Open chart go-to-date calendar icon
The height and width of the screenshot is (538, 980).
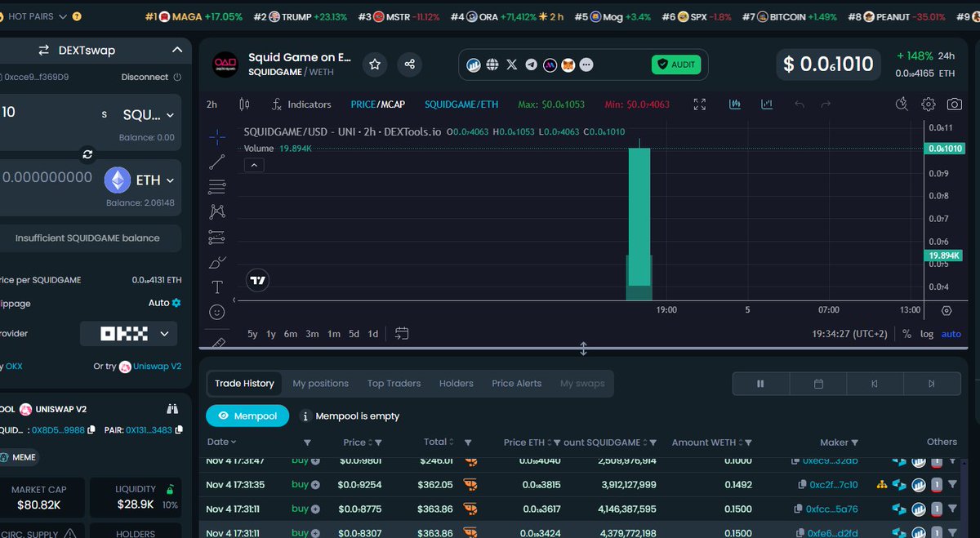(401, 333)
